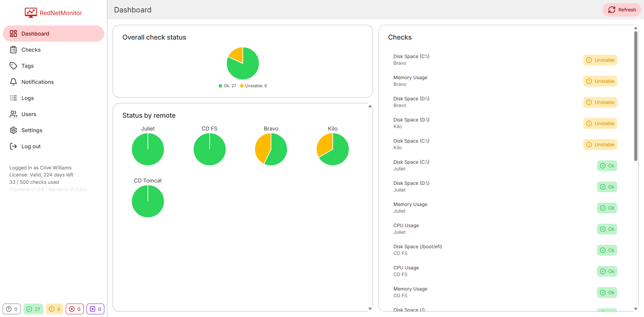Viewport: 644px width, 317px height.
Task: Click the CD FS remote pie chart
Action: point(210,149)
